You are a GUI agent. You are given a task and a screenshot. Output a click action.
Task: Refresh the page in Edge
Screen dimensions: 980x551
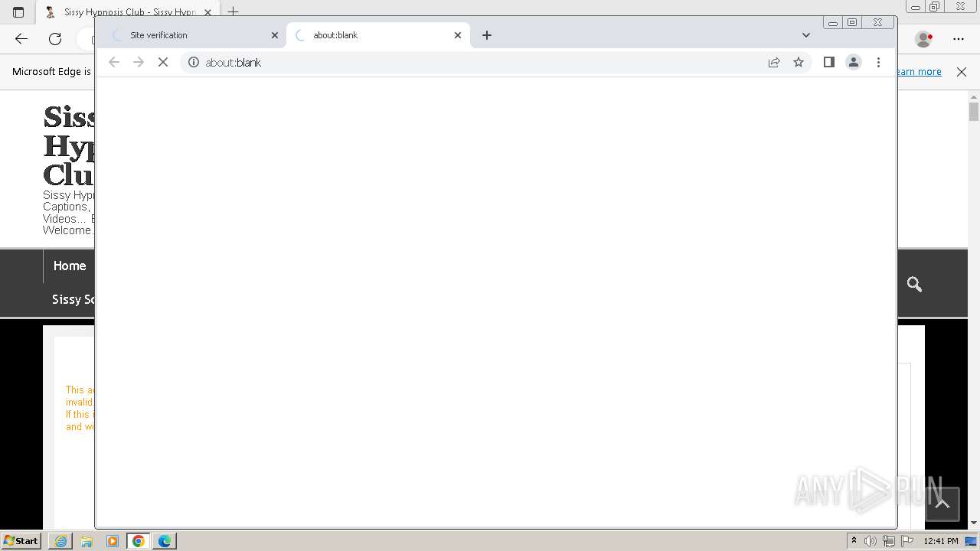[x=55, y=38]
